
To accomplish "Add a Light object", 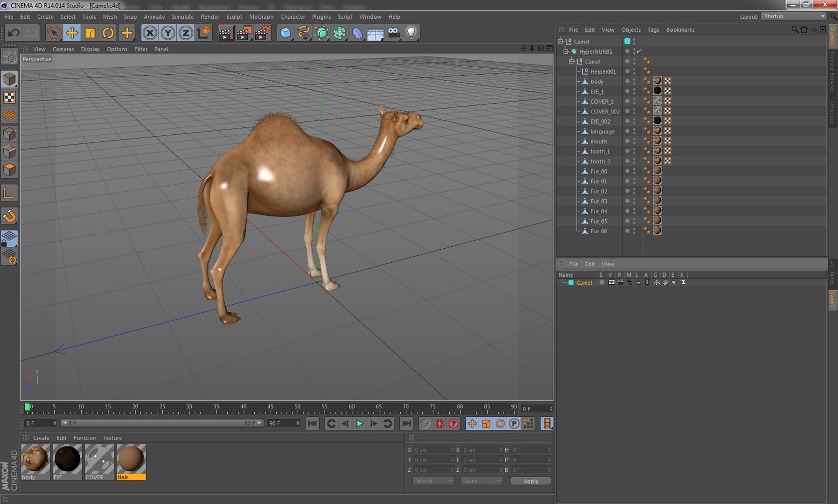I will click(411, 33).
